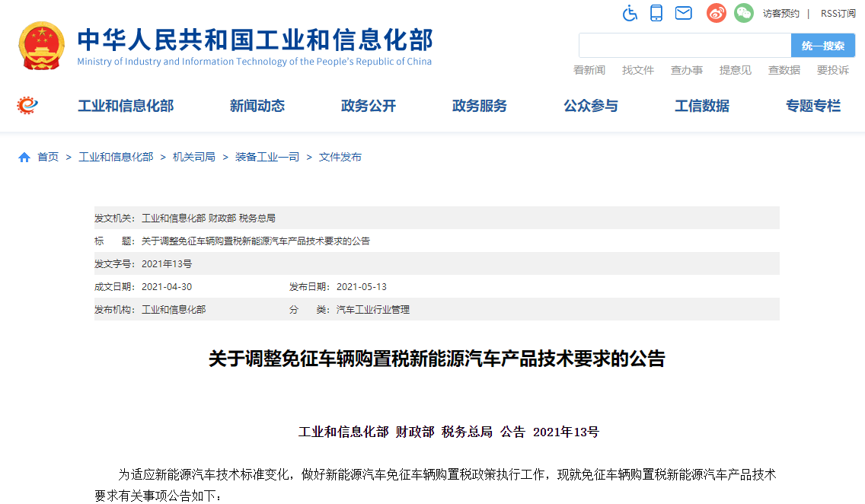
Task: Select 要投诉 quick link
Action: click(833, 70)
